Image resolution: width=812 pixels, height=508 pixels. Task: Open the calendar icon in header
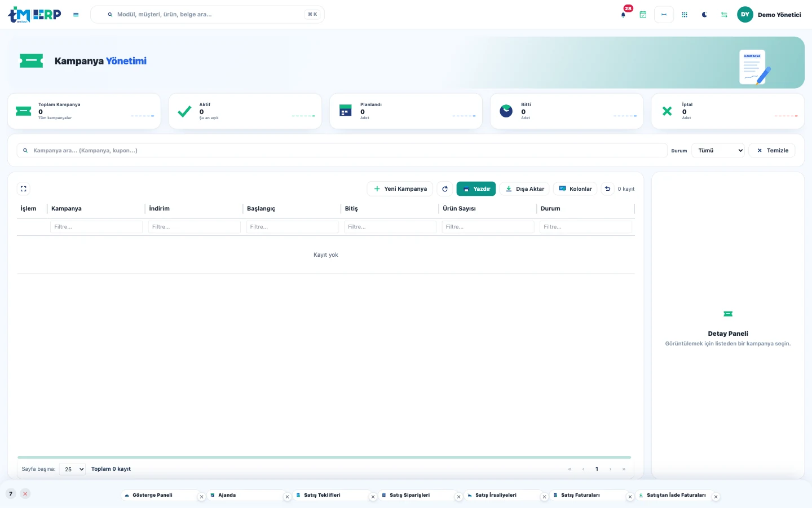[643, 15]
